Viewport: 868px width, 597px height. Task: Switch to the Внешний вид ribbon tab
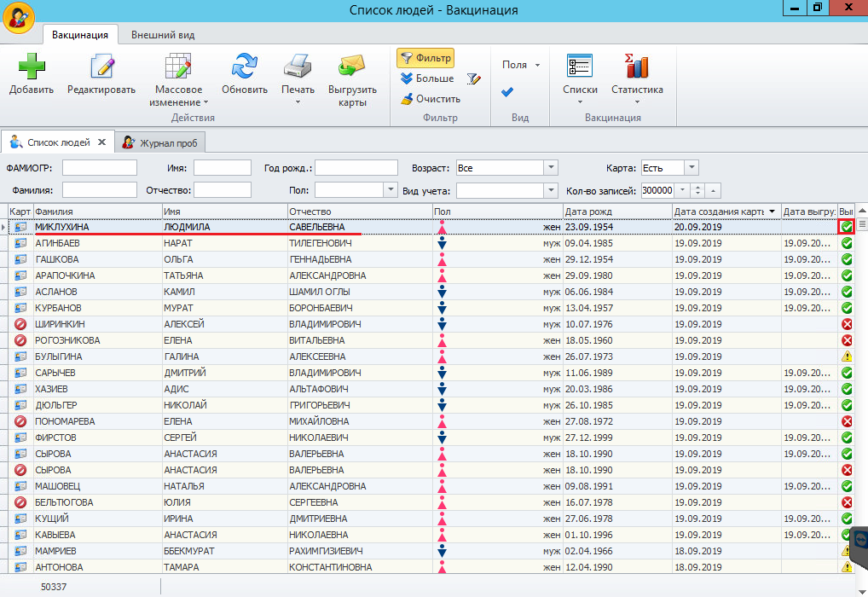tap(163, 35)
